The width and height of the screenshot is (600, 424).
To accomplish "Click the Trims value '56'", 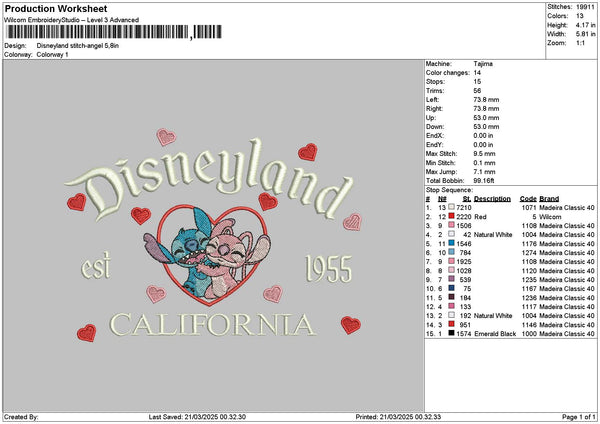I will 477,91.
